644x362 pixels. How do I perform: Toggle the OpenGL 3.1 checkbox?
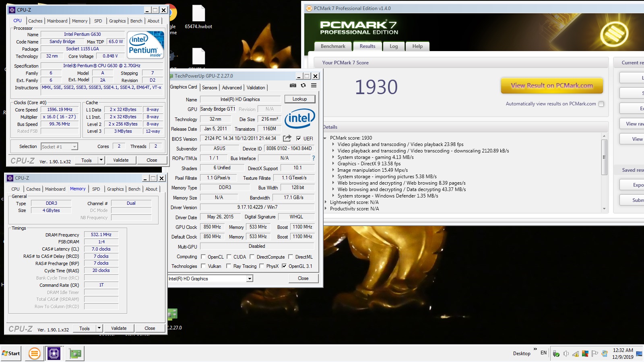click(x=284, y=266)
